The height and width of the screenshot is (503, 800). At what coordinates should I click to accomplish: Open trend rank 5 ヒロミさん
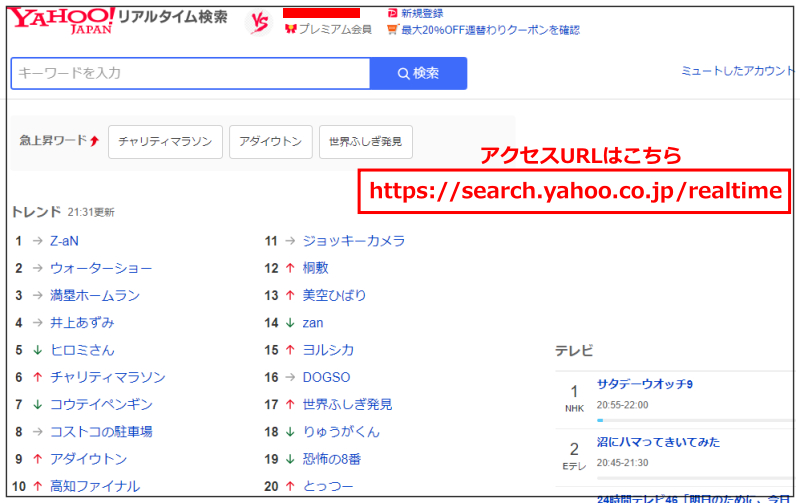(82, 350)
